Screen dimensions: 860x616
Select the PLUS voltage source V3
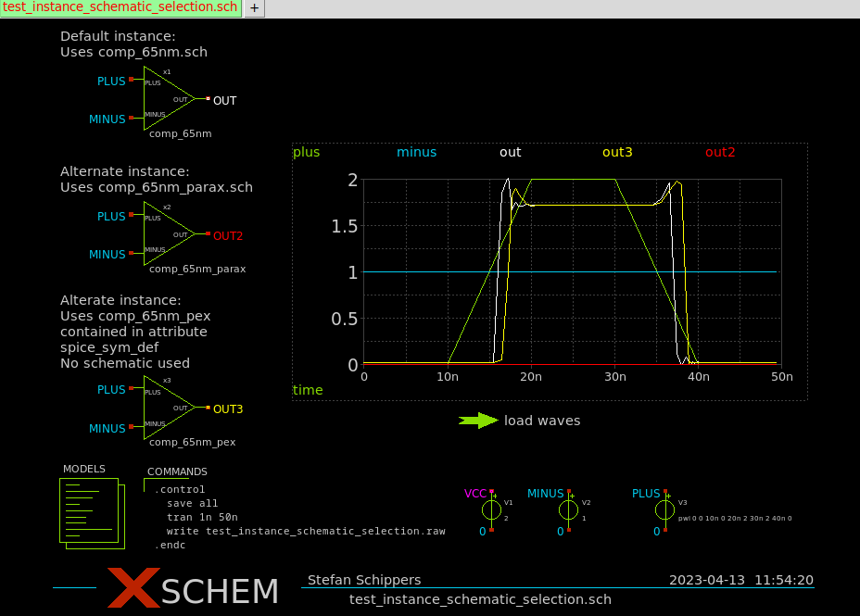[664, 510]
